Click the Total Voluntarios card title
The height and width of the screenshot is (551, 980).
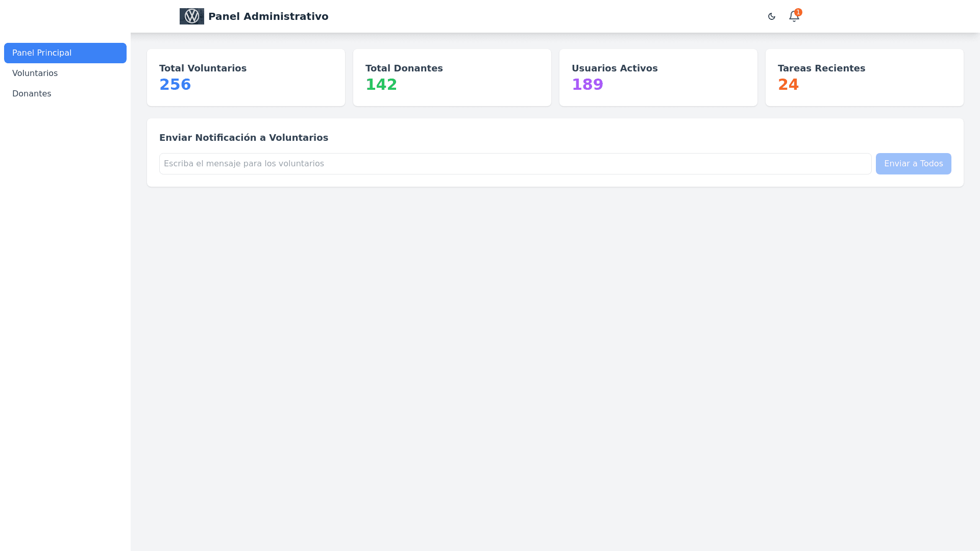[x=203, y=68]
